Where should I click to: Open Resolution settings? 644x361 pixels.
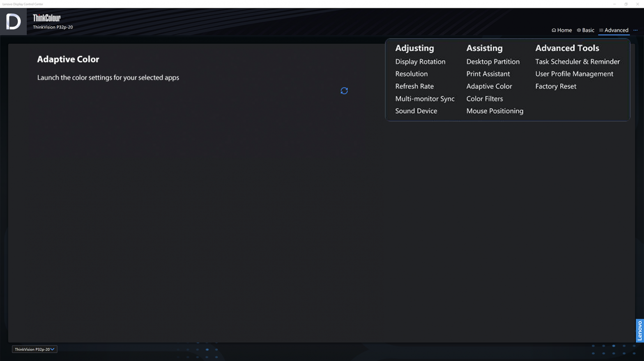point(411,74)
